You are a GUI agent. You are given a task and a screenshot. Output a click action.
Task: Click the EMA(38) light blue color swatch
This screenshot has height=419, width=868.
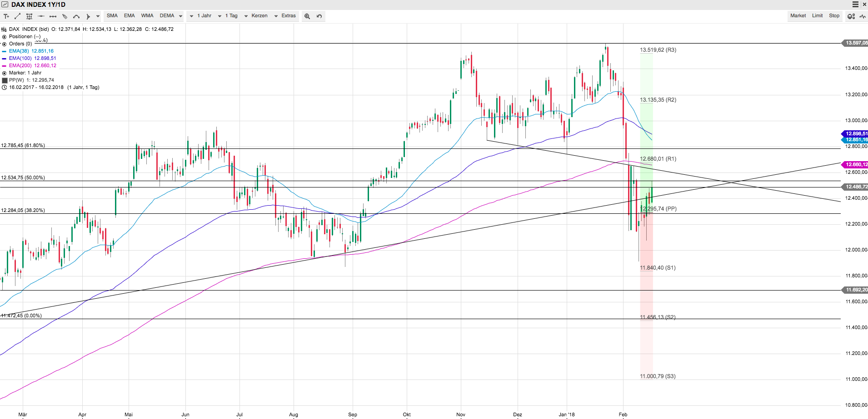coord(4,51)
